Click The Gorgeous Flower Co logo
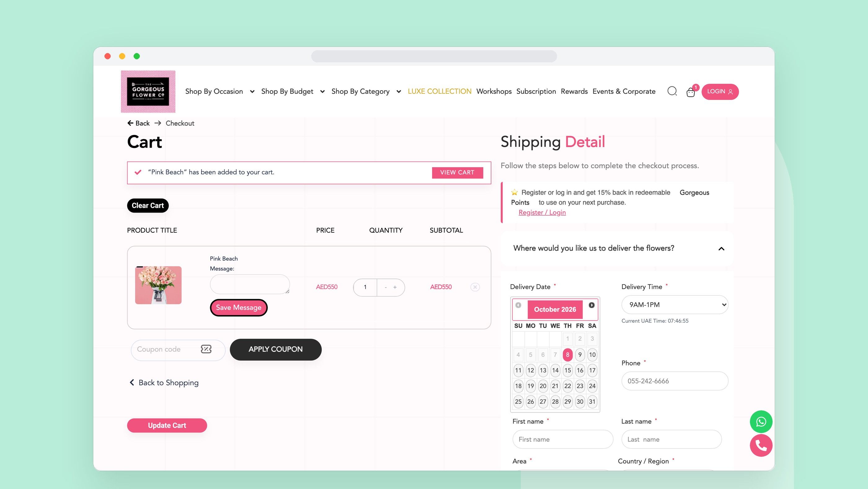The height and width of the screenshot is (489, 868). [x=148, y=92]
